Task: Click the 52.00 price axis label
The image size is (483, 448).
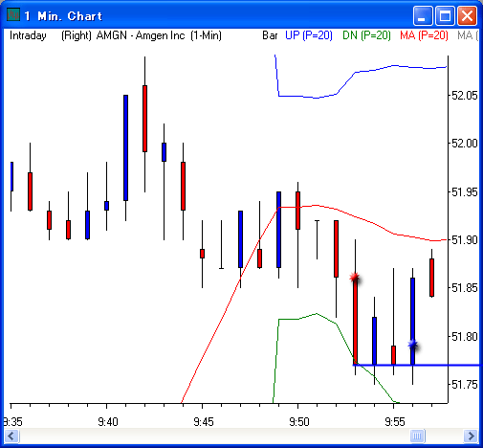Action: click(x=465, y=144)
